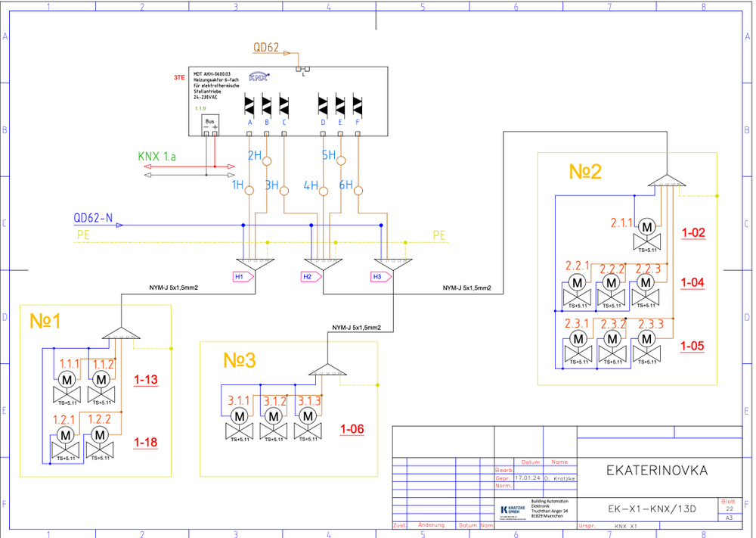Select the 5H circle on channel E line
Image resolution: width=756 pixels, height=538 pixels.
(x=341, y=161)
